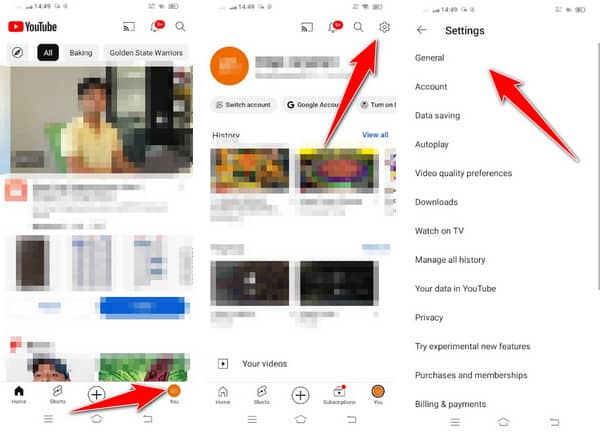
Task: Open the second History video thumbnail
Action: pos(337,171)
